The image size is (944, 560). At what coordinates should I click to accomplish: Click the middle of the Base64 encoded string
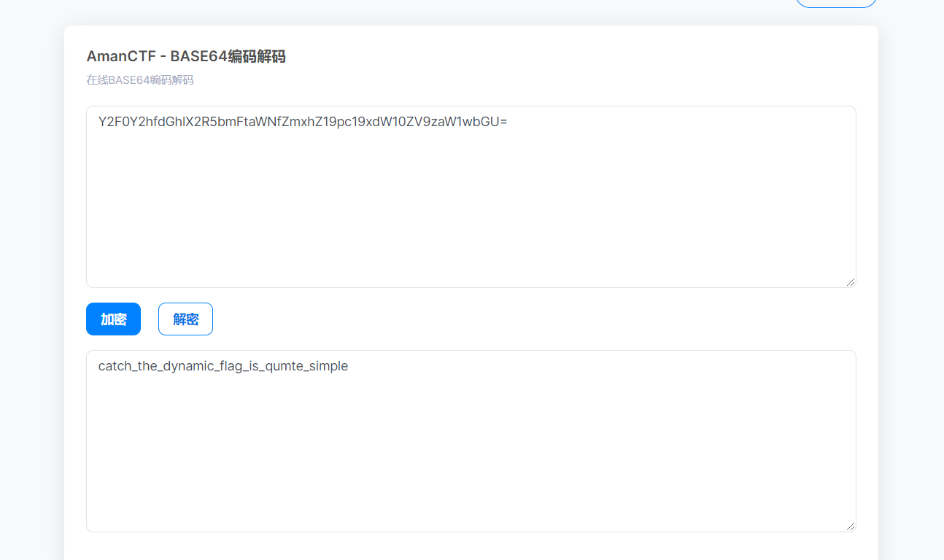303,122
